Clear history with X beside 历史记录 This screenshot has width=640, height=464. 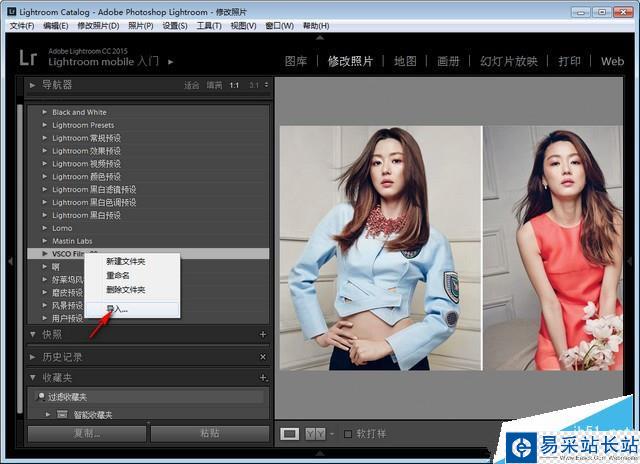tap(263, 357)
